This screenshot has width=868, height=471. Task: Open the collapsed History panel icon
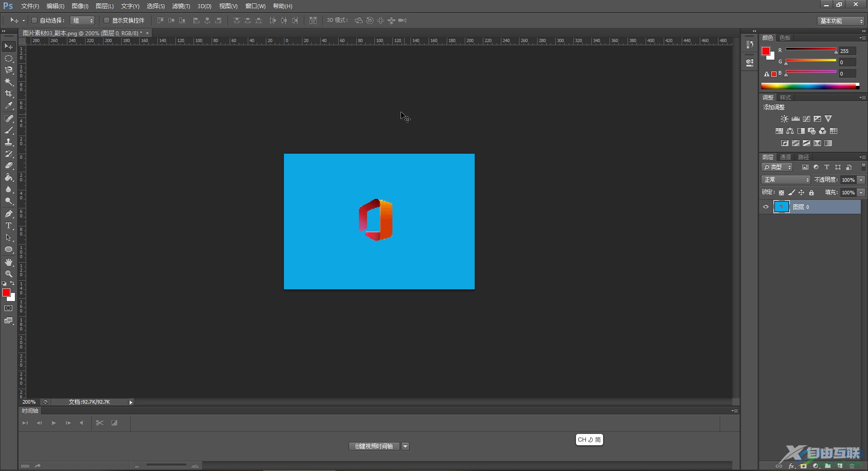(750, 44)
